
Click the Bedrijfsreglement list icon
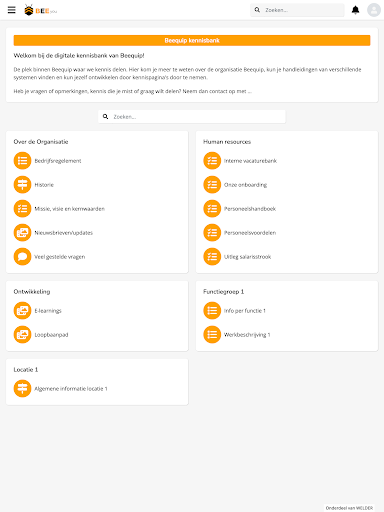[x=22, y=161]
